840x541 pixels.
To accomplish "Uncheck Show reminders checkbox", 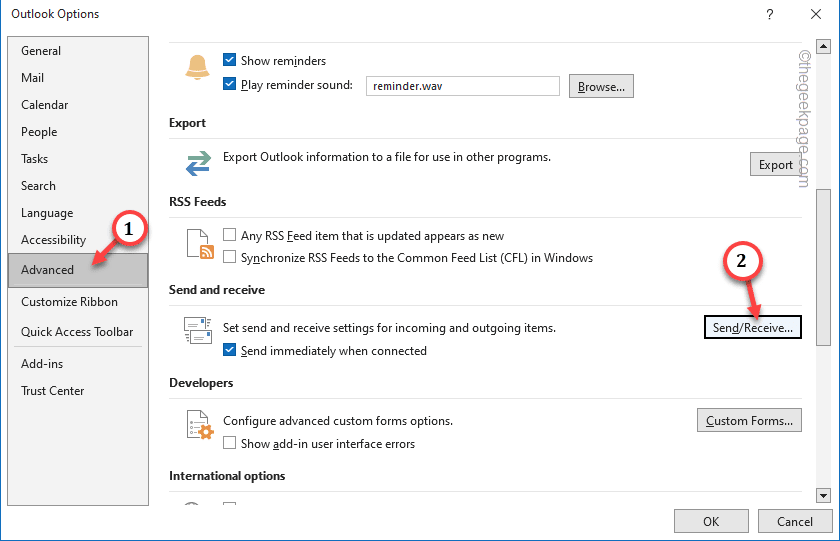I will click(229, 60).
